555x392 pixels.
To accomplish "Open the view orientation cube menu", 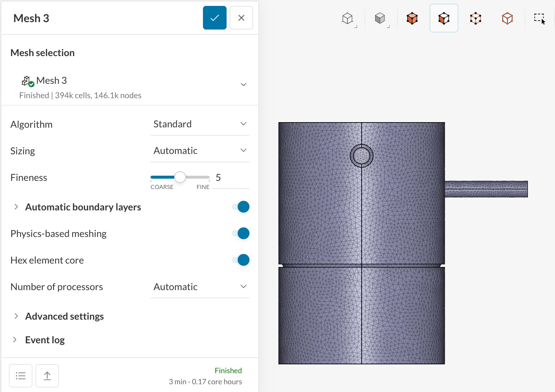I will [x=348, y=18].
